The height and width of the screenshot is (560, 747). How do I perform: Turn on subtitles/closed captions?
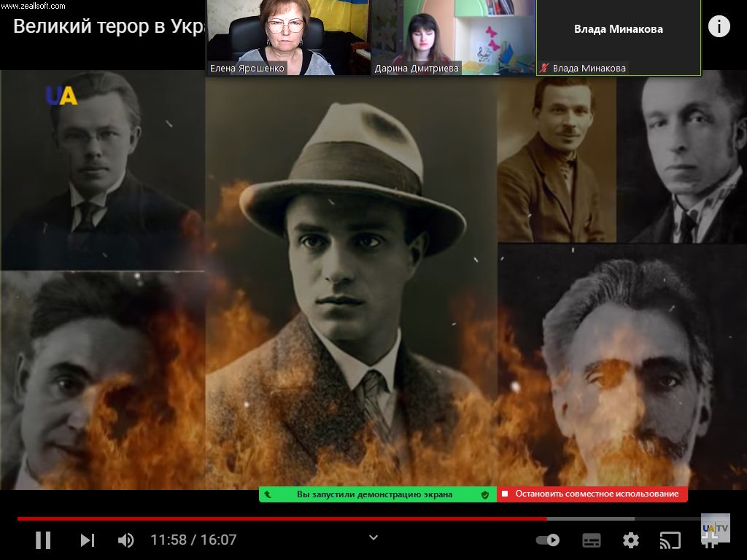pos(592,540)
